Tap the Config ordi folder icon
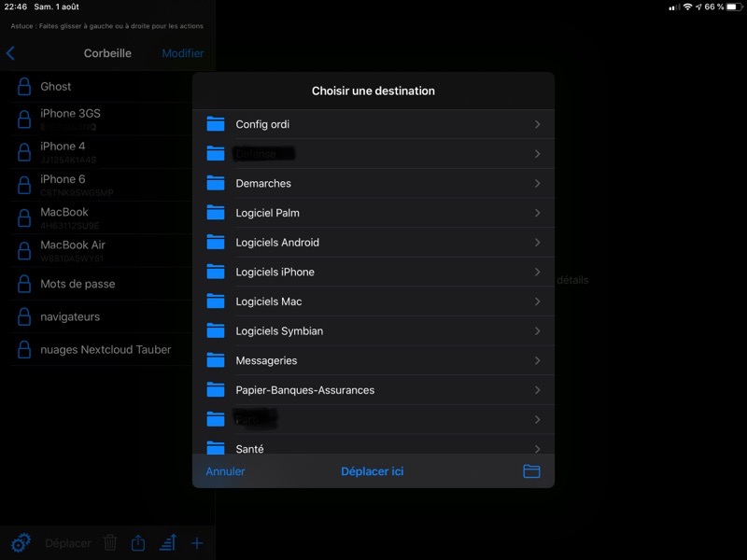Screen dimensions: 747x560 tap(217, 124)
